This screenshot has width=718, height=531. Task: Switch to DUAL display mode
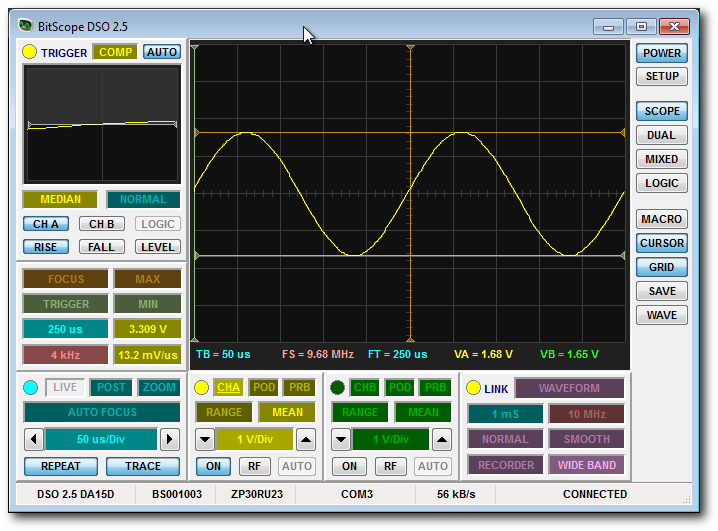[661, 135]
